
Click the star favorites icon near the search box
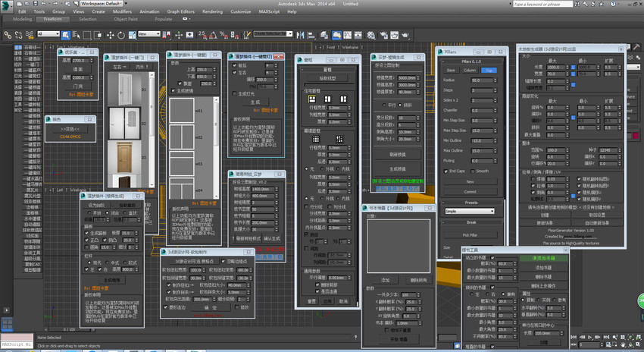click(x=602, y=4)
